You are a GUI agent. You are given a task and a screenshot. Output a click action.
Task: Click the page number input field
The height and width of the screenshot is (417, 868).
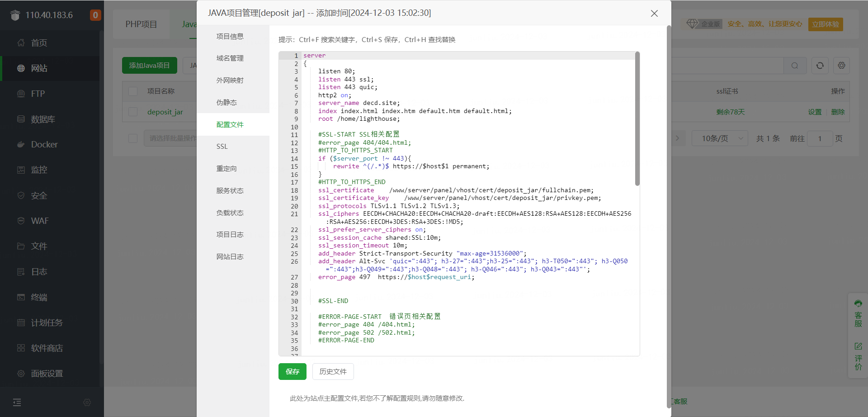(820, 138)
